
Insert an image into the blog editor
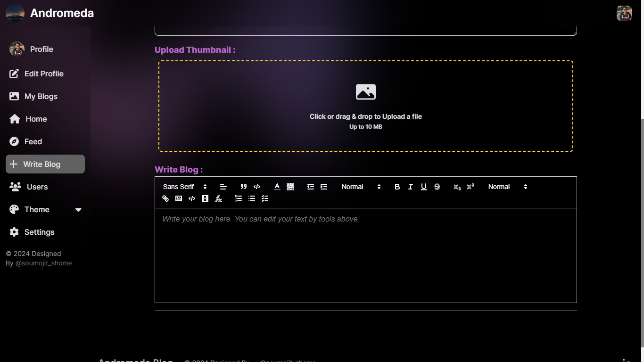(179, 198)
